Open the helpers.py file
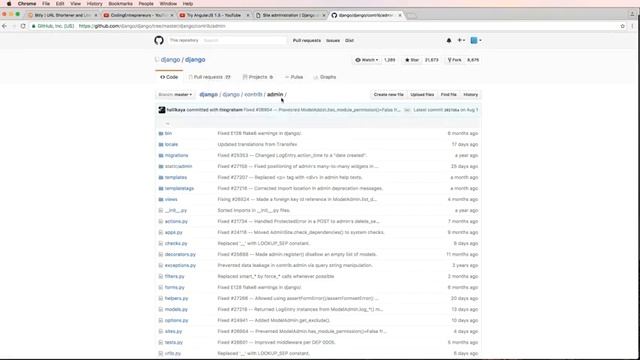The width and height of the screenshot is (640, 360). 176,299
